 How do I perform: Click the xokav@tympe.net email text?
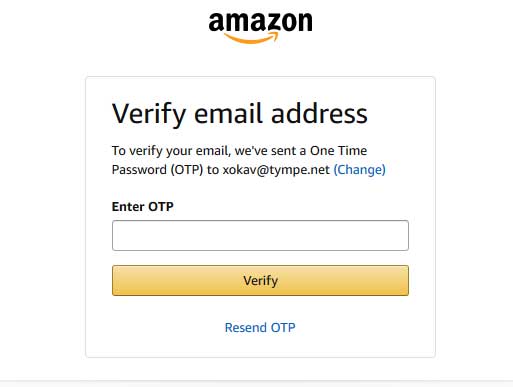click(276, 170)
